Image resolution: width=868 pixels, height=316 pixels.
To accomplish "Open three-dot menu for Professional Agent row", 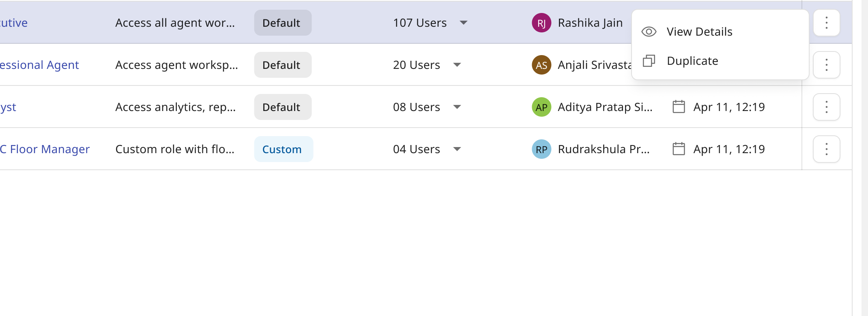I will (x=826, y=65).
